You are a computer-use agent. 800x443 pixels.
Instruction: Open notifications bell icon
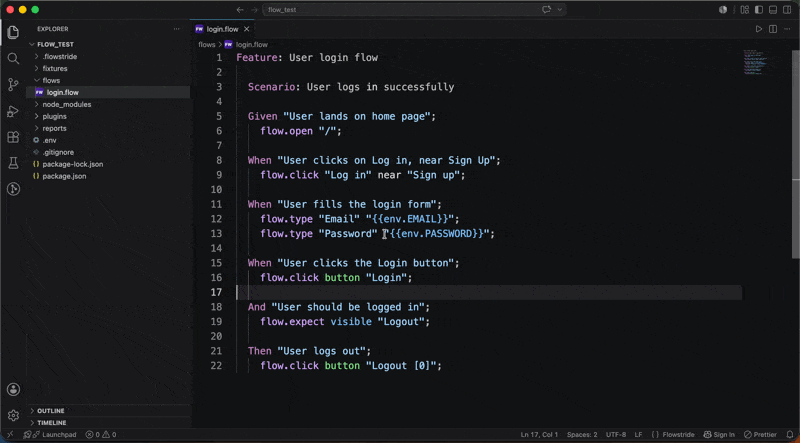pos(790,435)
